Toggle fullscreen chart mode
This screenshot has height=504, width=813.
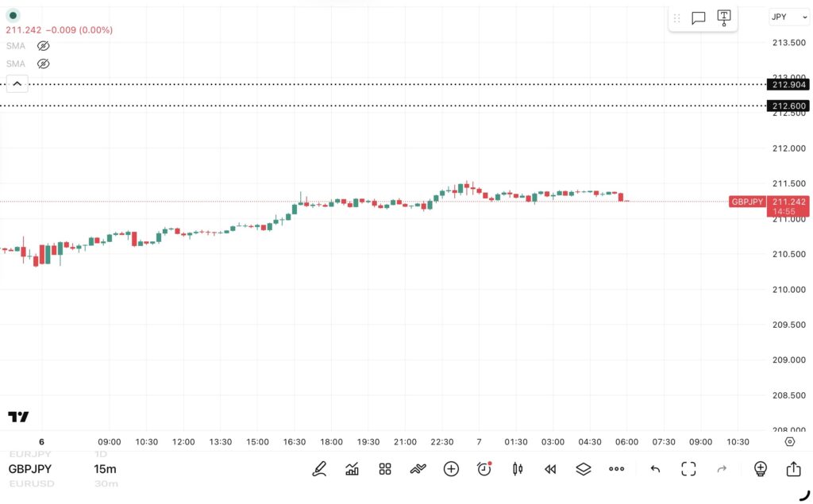click(x=688, y=469)
